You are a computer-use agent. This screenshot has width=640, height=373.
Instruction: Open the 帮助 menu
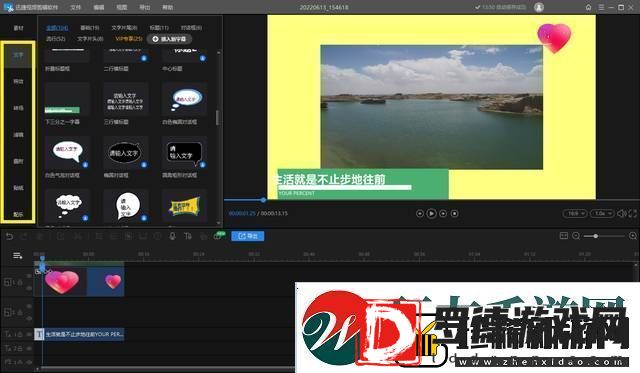coord(167,7)
